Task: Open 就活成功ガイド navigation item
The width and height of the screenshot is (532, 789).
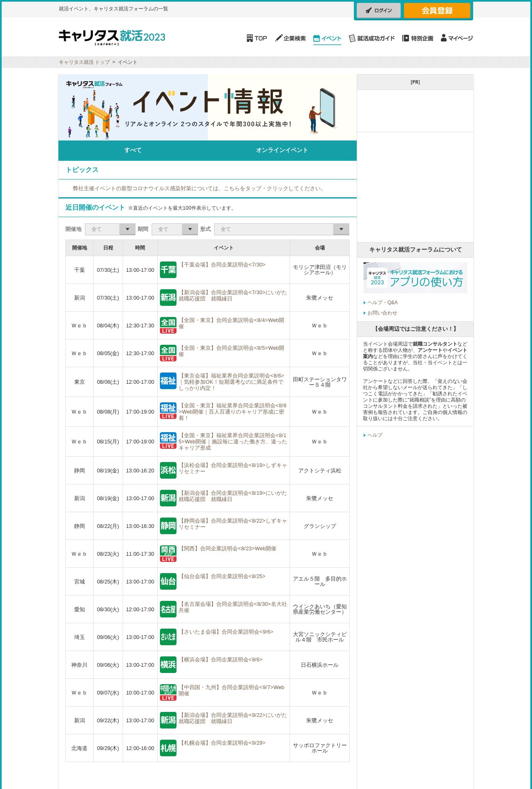Action: tap(372, 38)
